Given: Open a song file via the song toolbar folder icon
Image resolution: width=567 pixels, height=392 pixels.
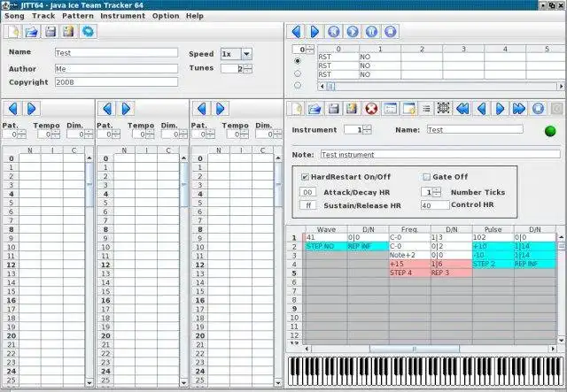Looking at the screenshot, I should [32, 32].
